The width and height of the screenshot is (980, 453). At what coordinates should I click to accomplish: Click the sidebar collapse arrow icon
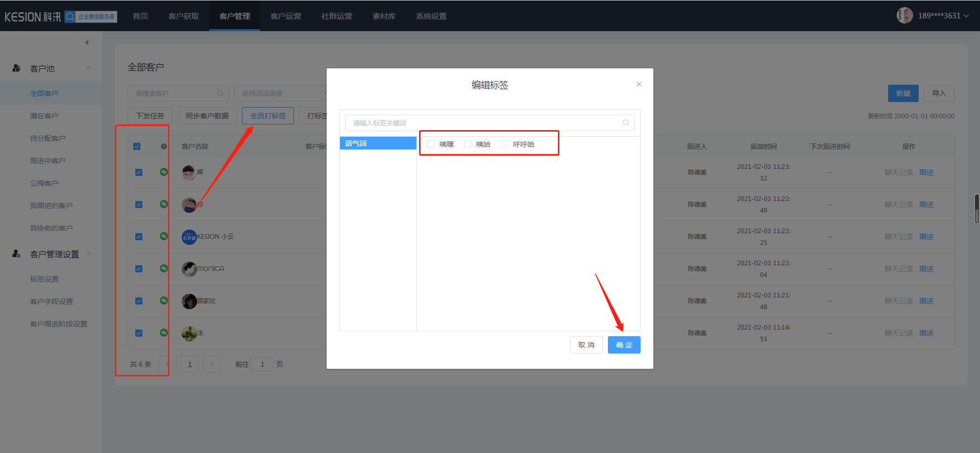tap(87, 42)
